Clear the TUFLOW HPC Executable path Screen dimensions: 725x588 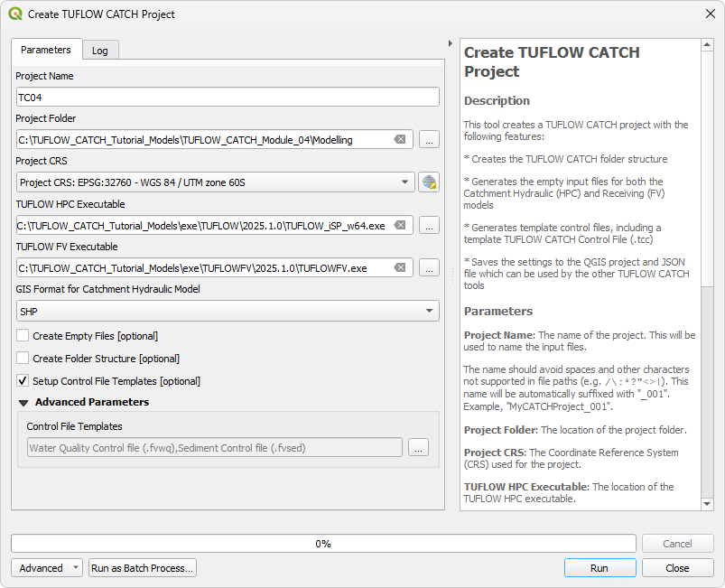[x=400, y=225]
